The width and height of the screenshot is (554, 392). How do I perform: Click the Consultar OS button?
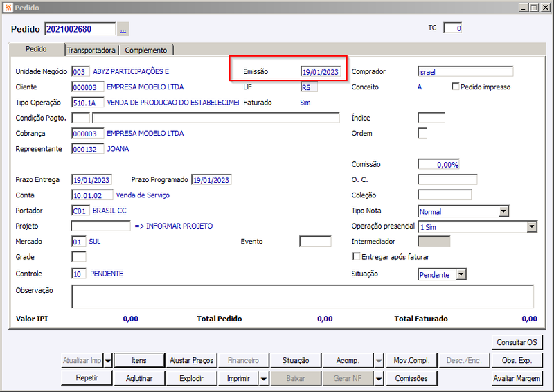point(517,342)
